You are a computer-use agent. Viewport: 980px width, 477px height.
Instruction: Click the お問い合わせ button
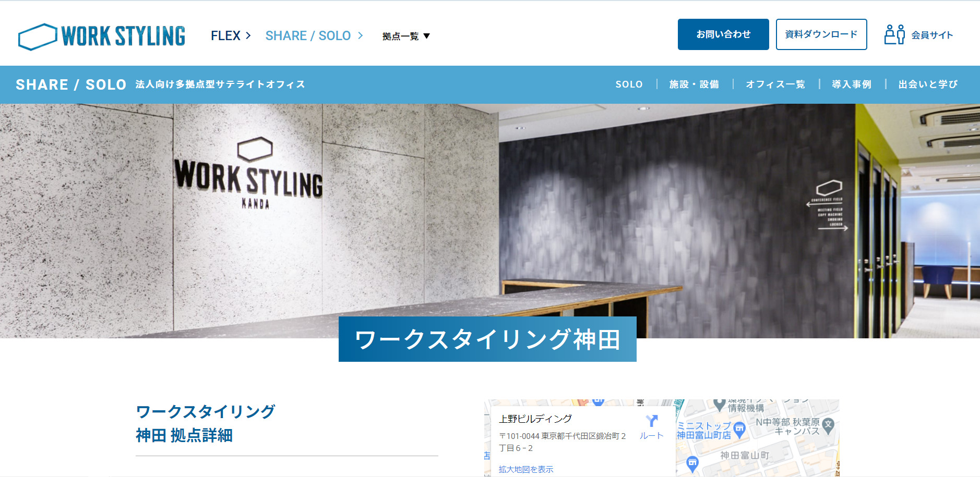click(723, 34)
